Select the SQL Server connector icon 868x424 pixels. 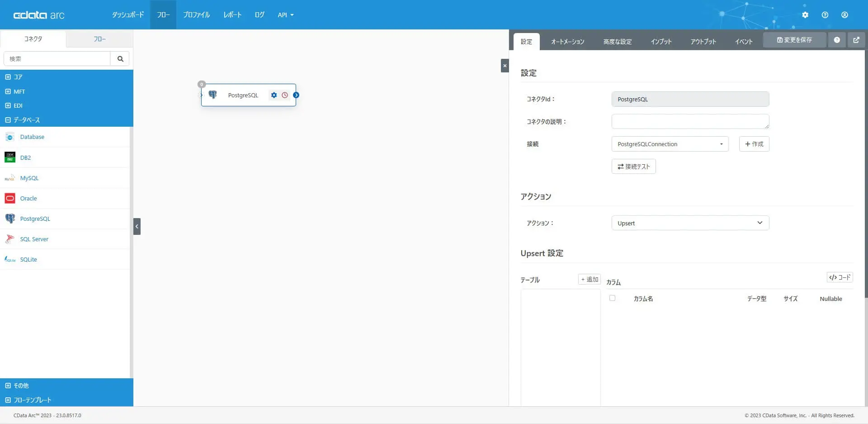(x=10, y=239)
